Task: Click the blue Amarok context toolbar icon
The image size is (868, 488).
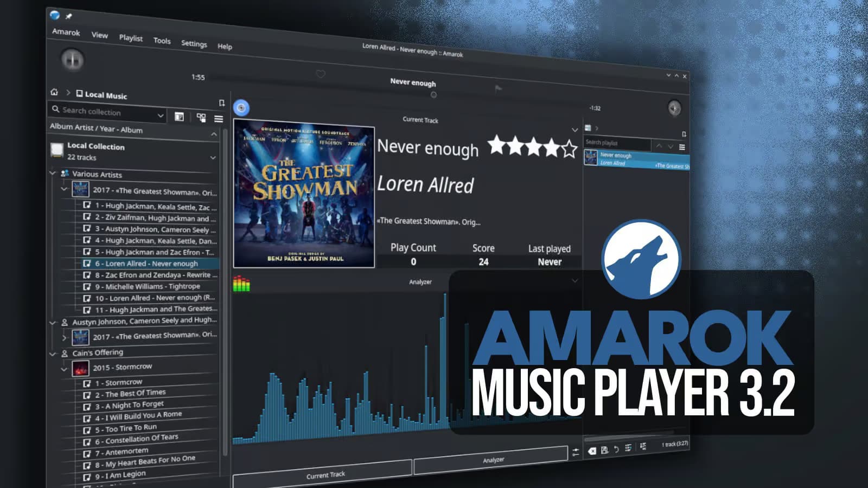Action: pyautogui.click(x=241, y=107)
